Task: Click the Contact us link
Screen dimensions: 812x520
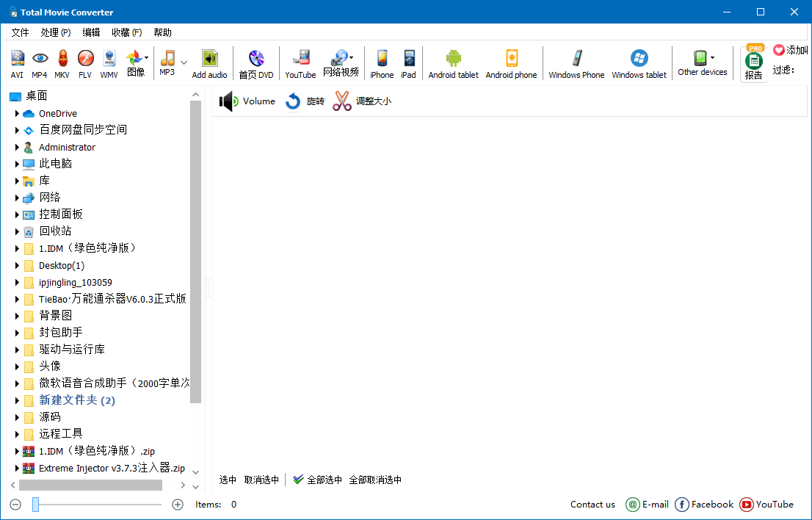Action: [592, 505]
